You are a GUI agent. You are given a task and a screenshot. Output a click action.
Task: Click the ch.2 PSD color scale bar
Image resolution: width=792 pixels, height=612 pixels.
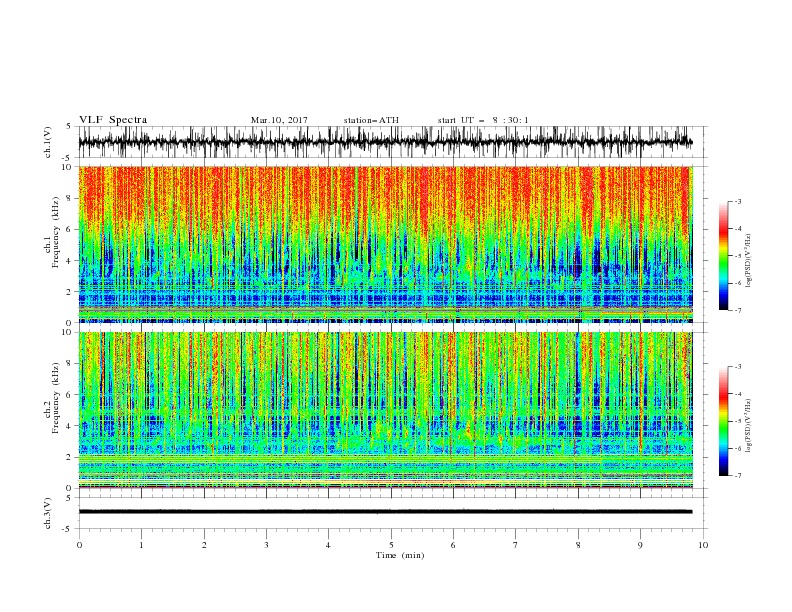click(x=723, y=421)
